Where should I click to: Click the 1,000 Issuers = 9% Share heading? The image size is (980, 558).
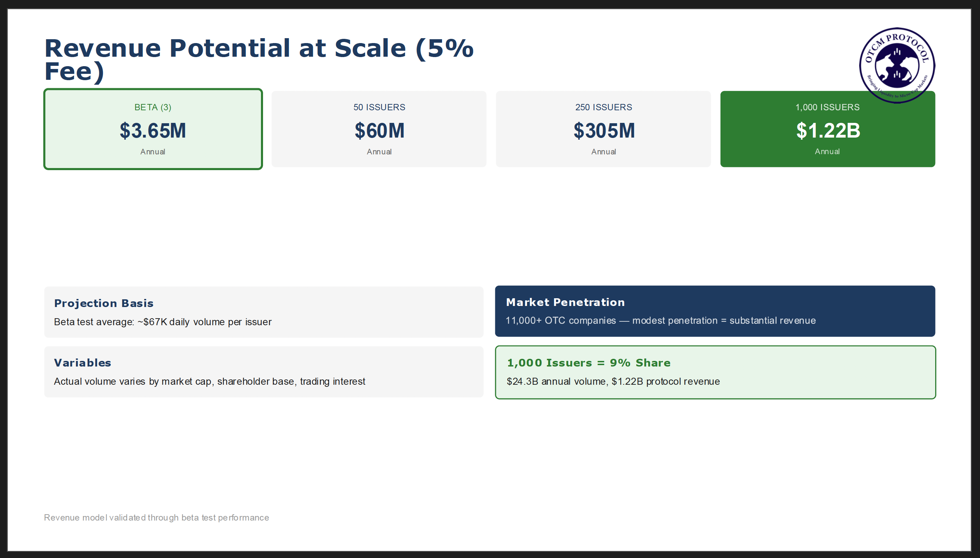tap(588, 363)
